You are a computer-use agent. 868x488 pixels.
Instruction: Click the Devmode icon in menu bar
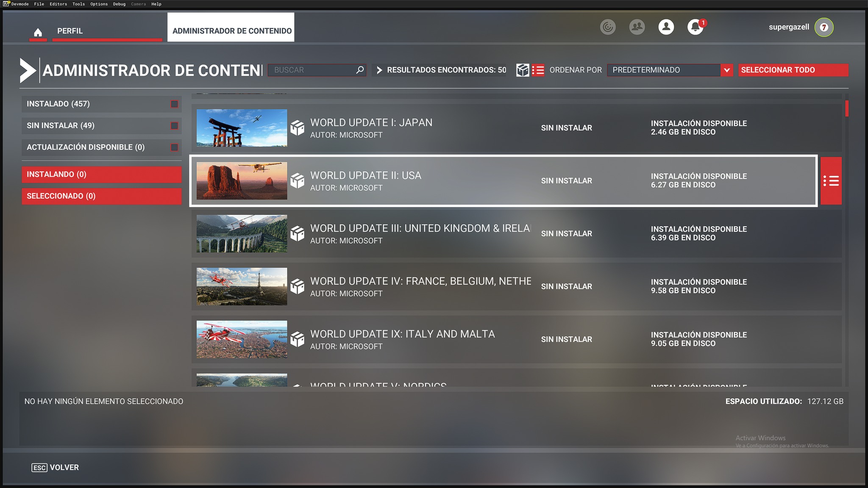[x=6, y=4]
